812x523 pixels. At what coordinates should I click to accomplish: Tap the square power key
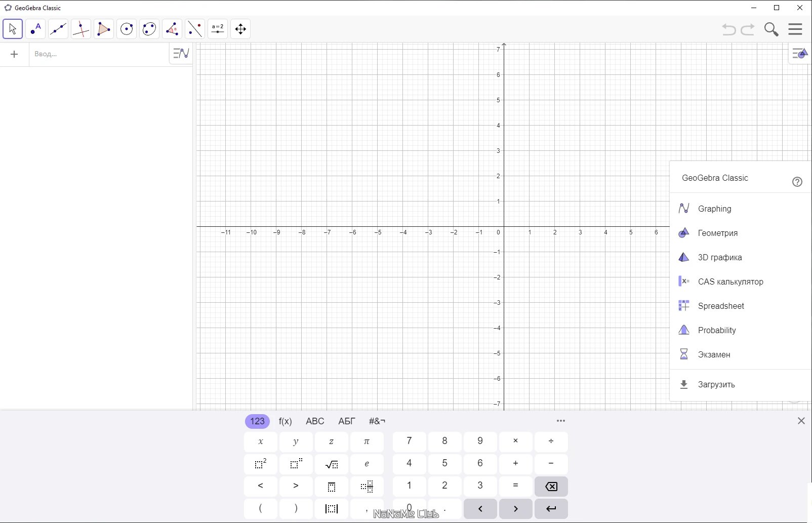[261, 464]
